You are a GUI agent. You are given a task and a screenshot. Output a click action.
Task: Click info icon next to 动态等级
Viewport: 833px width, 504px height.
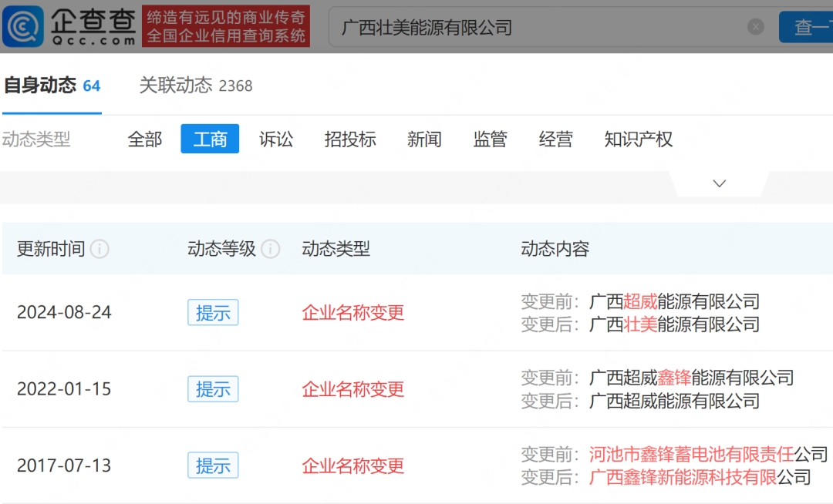[270, 249]
